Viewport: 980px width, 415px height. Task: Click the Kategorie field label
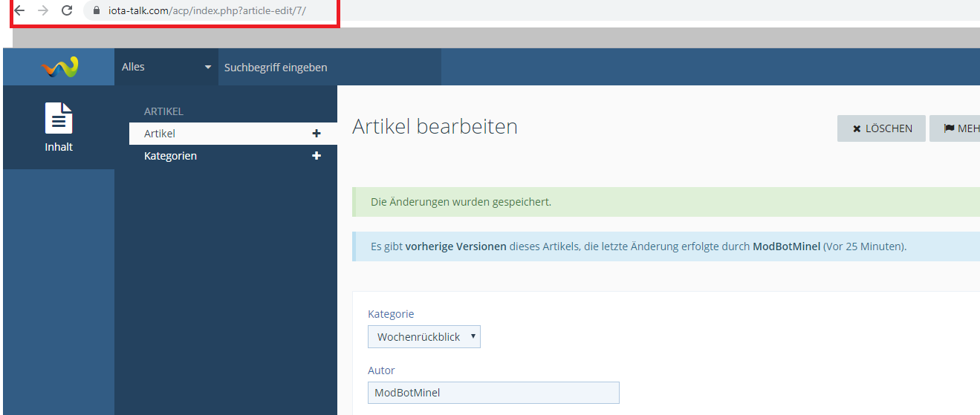pos(391,314)
